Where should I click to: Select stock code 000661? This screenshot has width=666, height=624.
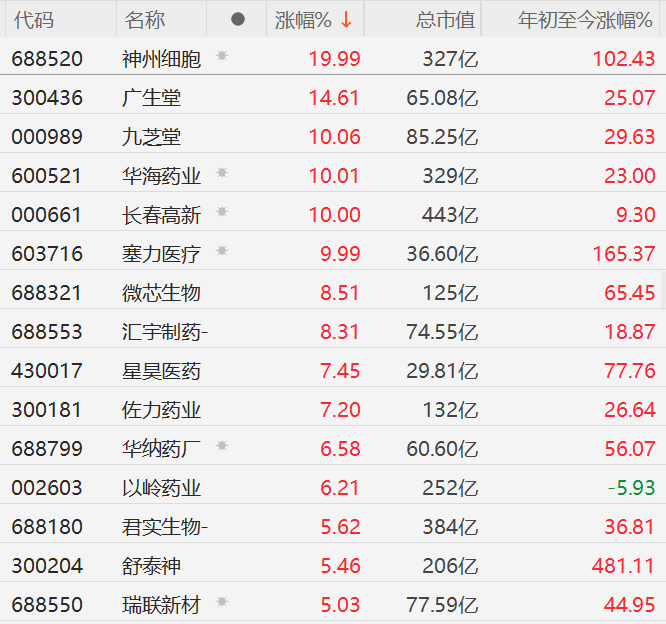click(47, 215)
